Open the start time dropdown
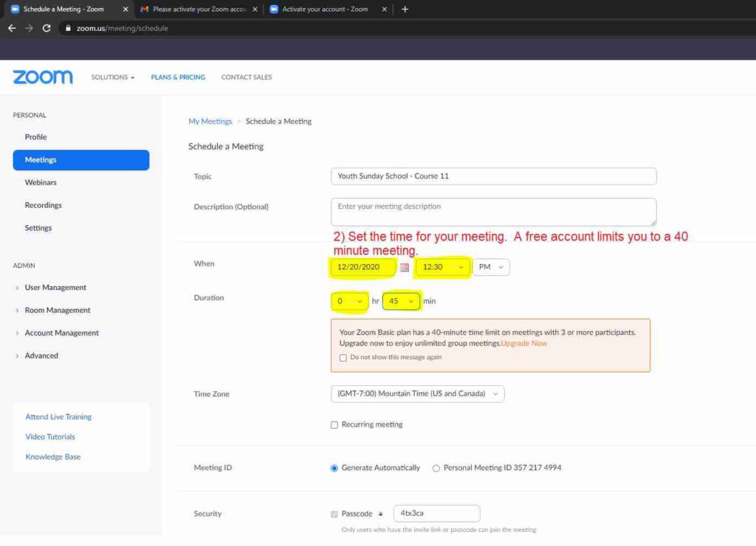 click(443, 267)
